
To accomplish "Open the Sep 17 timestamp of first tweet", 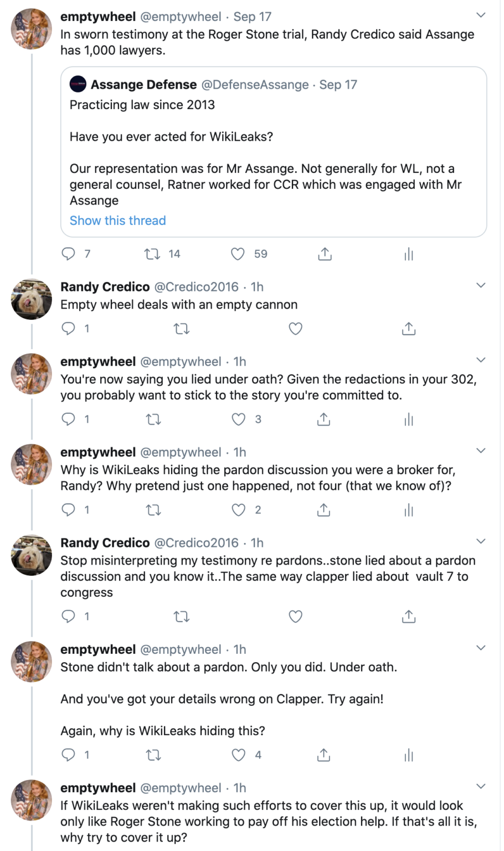I will point(253,17).
